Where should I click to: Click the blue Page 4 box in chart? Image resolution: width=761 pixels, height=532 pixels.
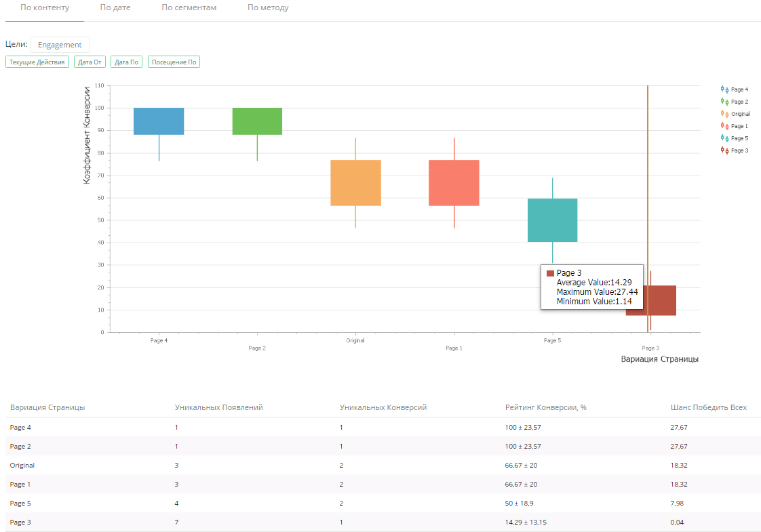pyautogui.click(x=159, y=121)
